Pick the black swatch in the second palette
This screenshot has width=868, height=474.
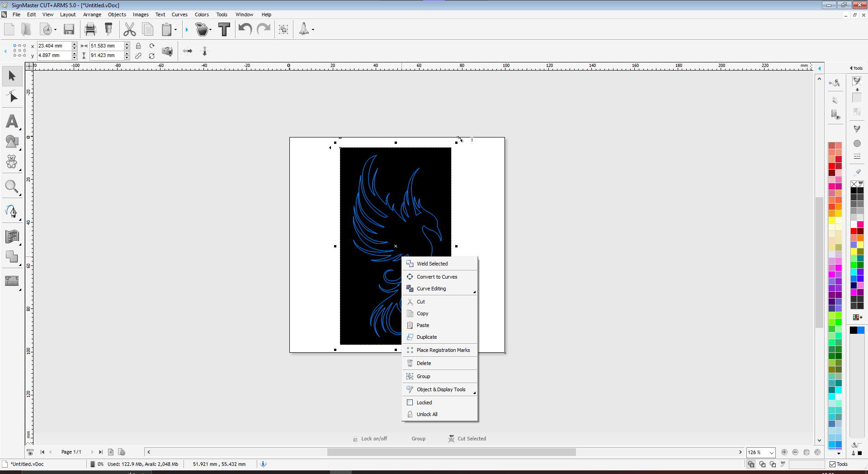point(854,190)
